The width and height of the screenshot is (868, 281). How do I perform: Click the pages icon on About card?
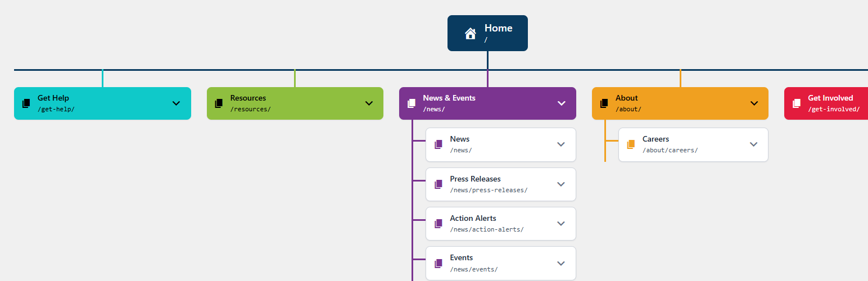pyautogui.click(x=604, y=103)
